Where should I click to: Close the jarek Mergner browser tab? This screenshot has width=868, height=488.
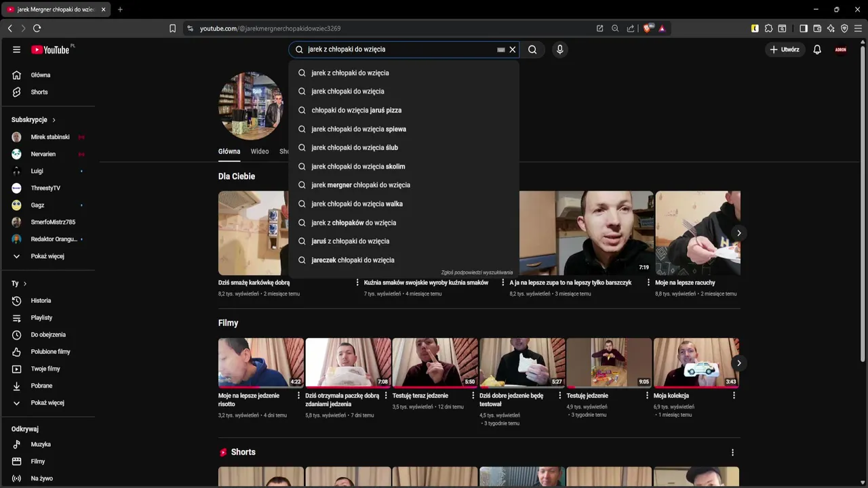click(103, 9)
